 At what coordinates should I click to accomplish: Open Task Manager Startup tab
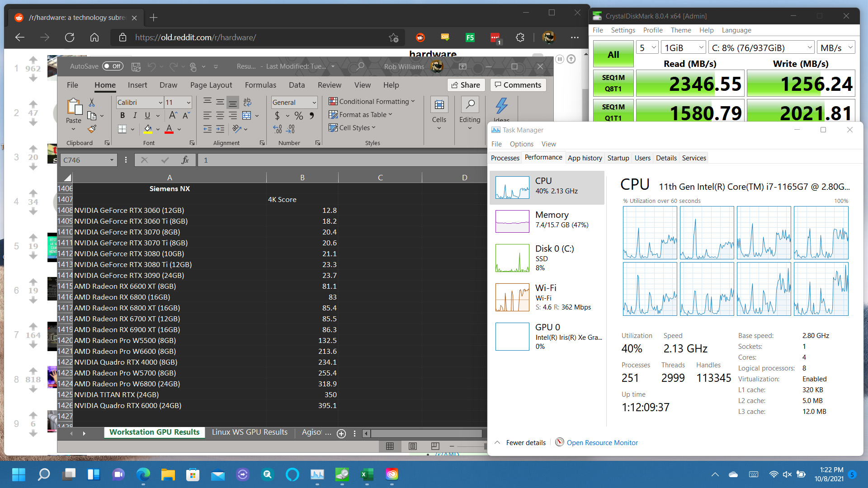point(618,158)
